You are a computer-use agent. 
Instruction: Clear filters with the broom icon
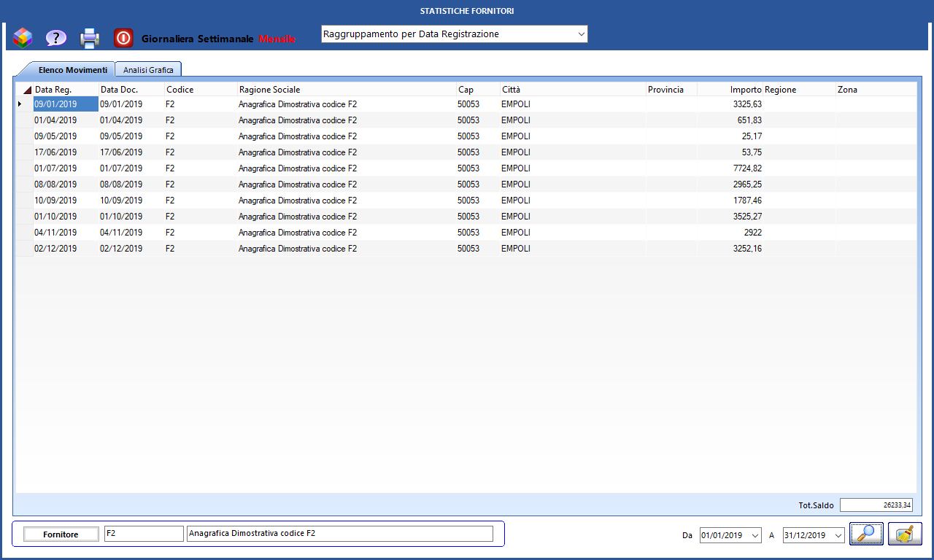tap(905, 534)
